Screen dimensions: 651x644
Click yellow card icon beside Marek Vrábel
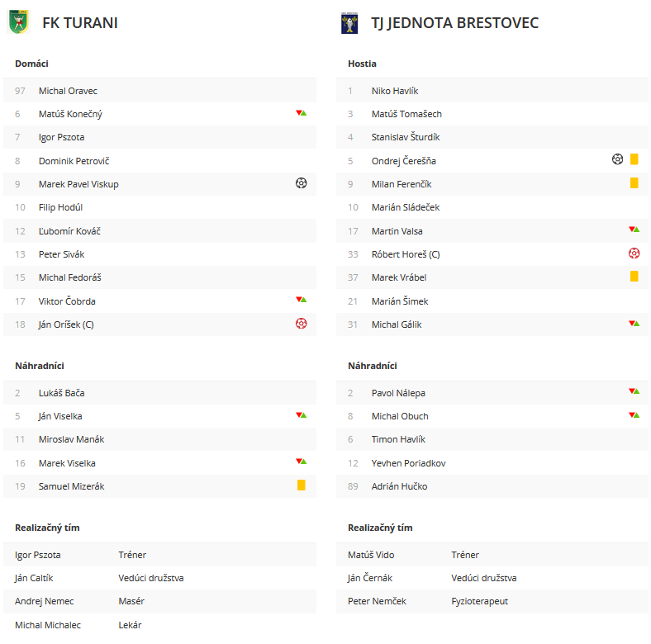click(634, 277)
